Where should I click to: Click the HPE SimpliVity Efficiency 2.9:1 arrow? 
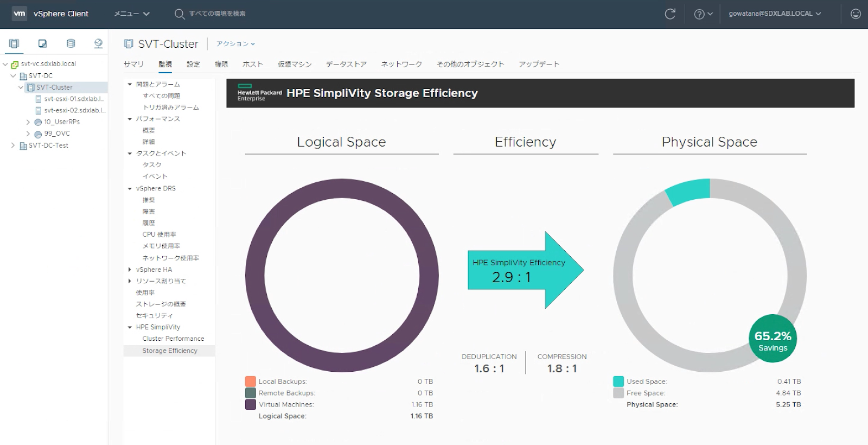(x=525, y=270)
